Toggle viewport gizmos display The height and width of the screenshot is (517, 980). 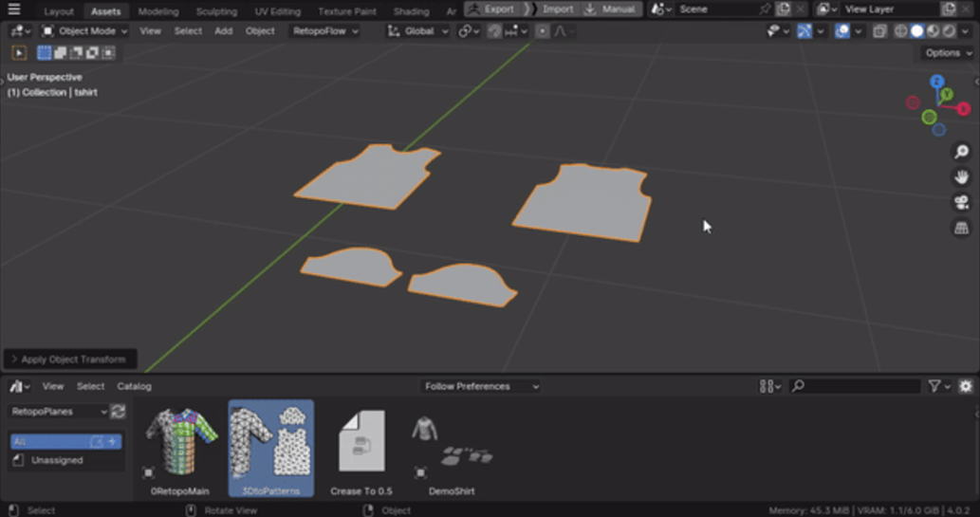pos(804,30)
